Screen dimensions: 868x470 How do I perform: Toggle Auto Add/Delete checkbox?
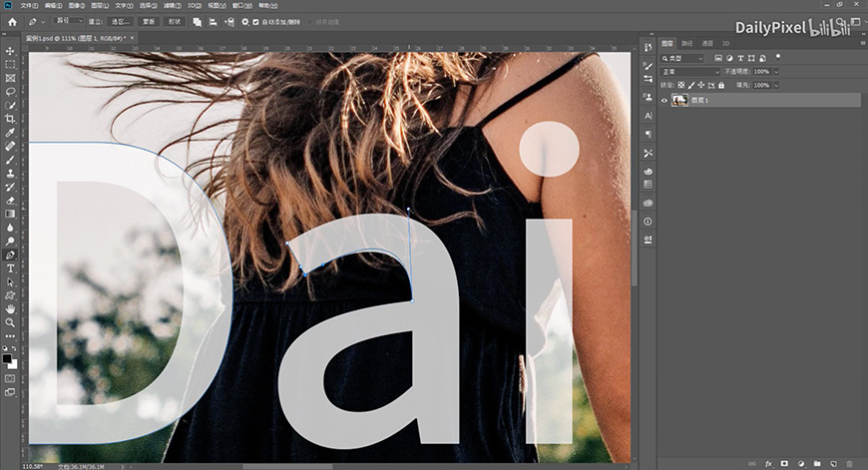point(255,22)
